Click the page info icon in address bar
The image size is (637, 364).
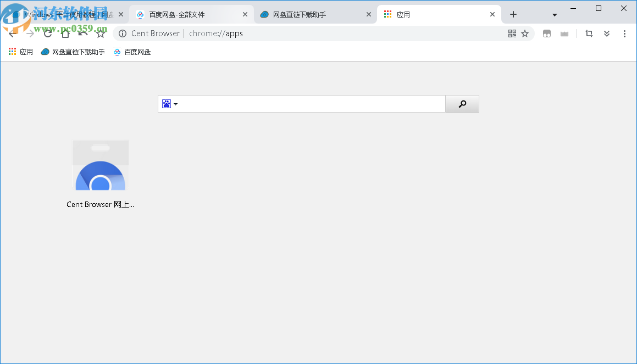coord(122,33)
